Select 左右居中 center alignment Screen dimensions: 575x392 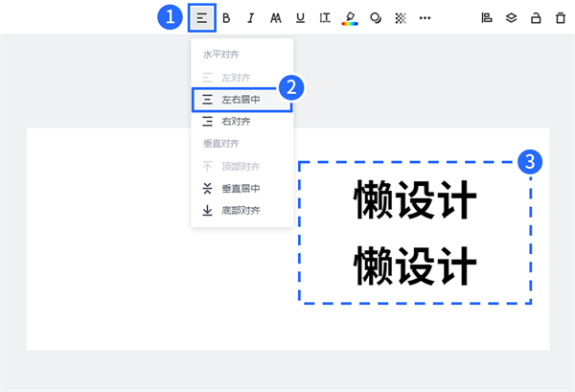(x=241, y=99)
